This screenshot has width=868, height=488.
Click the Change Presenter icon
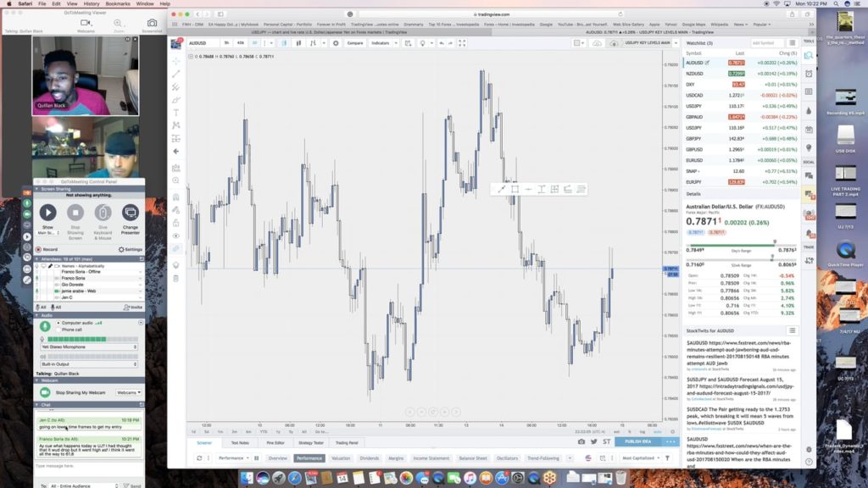130,213
